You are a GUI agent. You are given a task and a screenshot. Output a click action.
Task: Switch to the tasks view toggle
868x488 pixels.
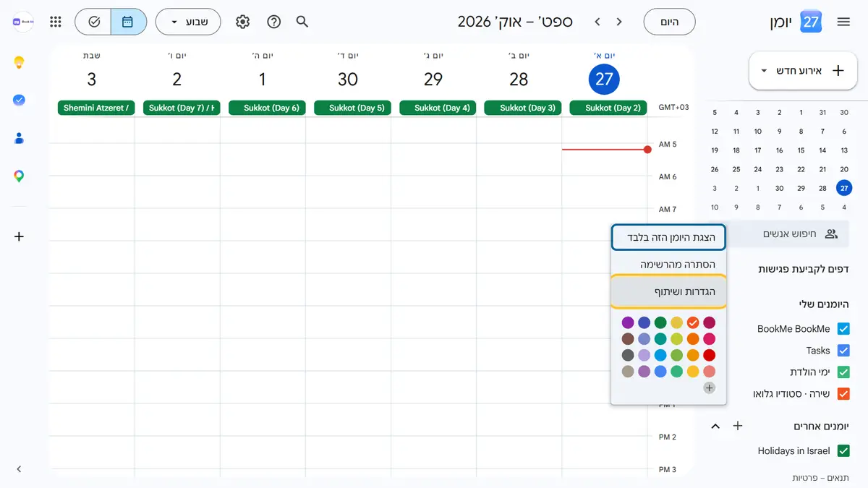pos(93,22)
